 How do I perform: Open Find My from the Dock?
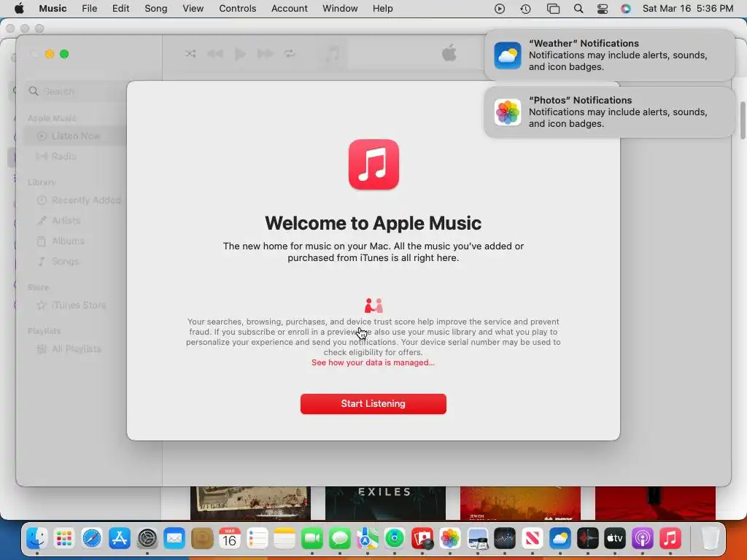(395, 539)
